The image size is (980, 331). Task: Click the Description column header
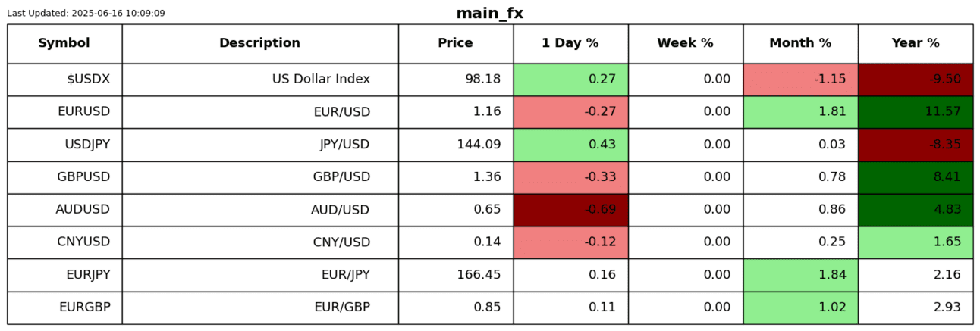(259, 43)
